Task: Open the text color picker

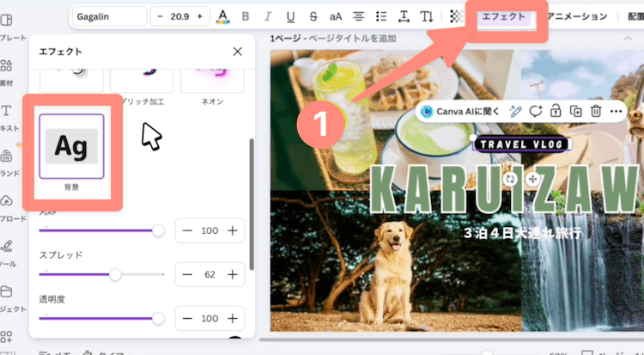Action: tap(222, 16)
